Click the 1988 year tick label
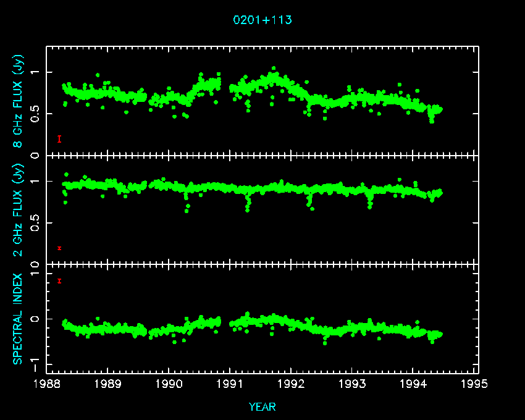 point(47,384)
